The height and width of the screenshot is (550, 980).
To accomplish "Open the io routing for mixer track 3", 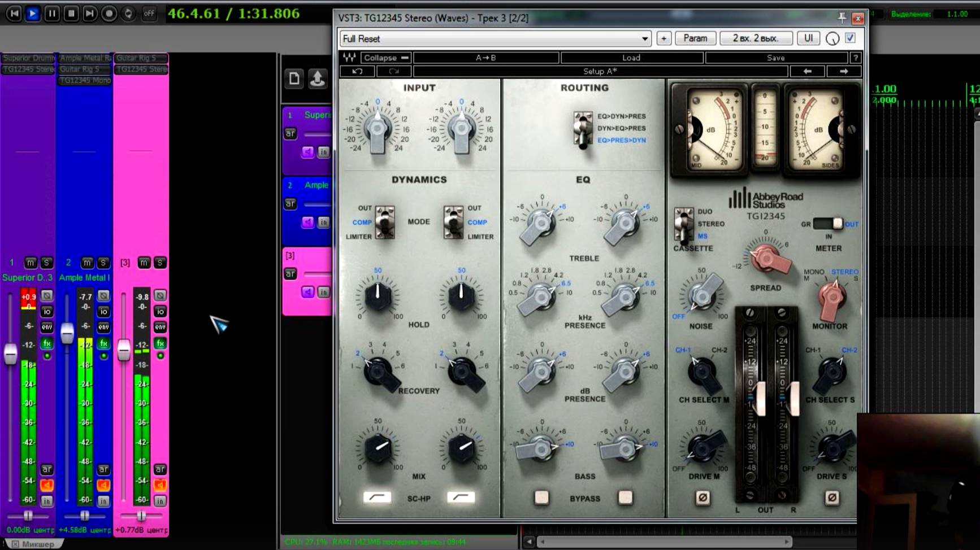I will click(161, 311).
